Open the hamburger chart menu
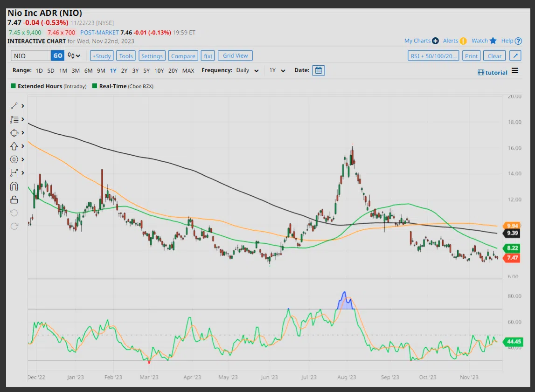This screenshot has height=392, width=535. click(515, 70)
